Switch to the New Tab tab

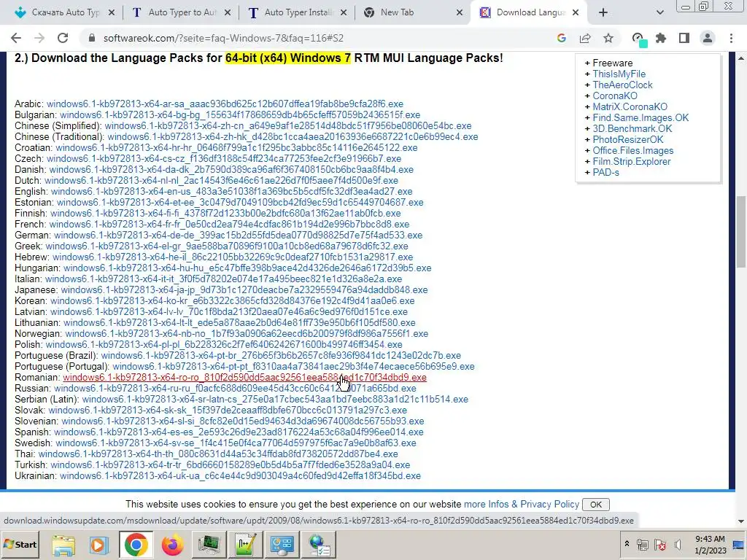point(414,13)
